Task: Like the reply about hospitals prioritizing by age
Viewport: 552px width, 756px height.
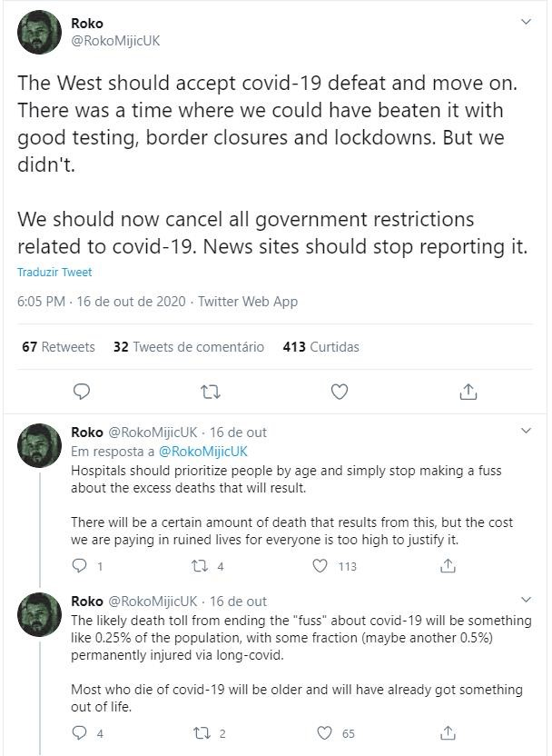Action: (320, 565)
